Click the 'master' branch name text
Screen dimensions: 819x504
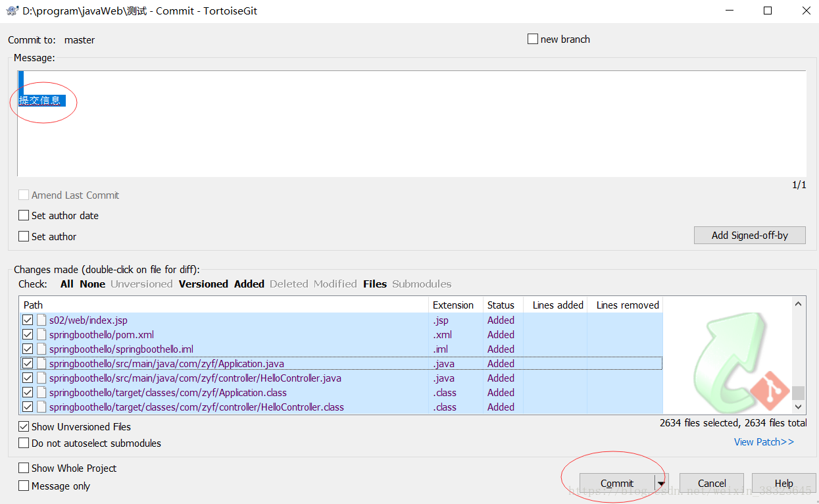pos(80,40)
